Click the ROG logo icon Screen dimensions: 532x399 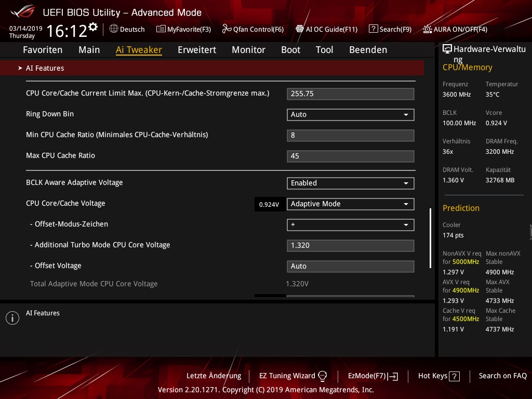tap(22, 11)
